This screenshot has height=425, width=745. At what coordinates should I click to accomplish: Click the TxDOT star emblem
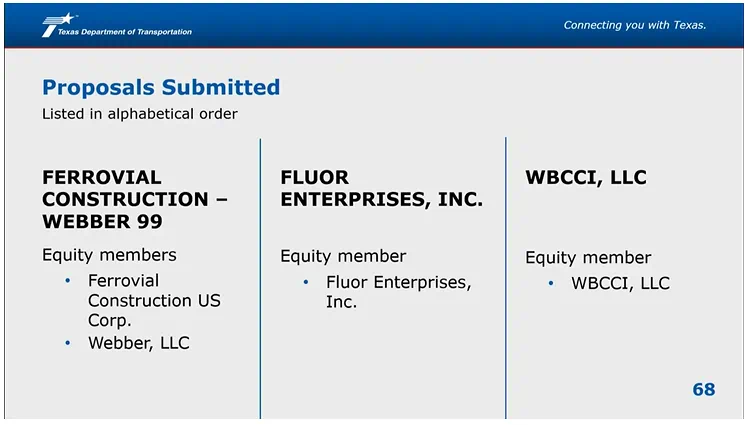59,25
